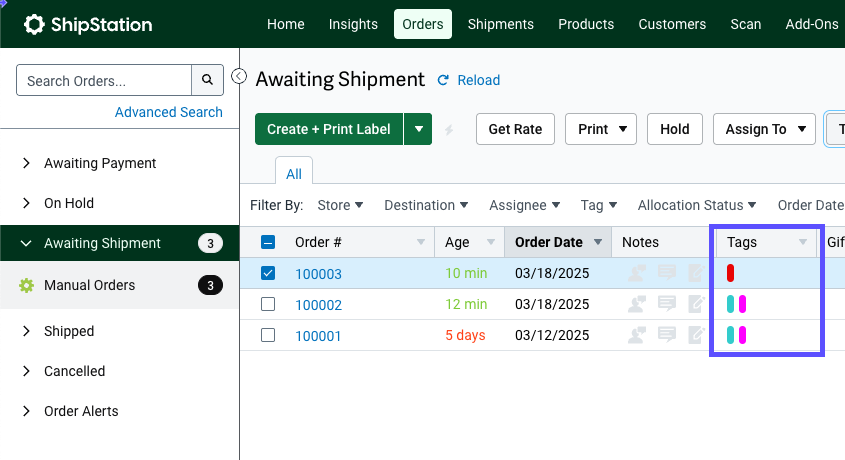Click the edit note icon for order 100001
The width and height of the screenshot is (845, 460).
697,335
